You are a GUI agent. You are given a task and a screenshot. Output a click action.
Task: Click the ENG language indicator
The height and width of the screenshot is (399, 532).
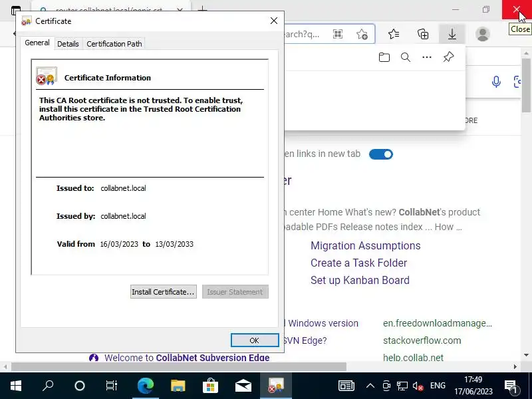pos(438,386)
